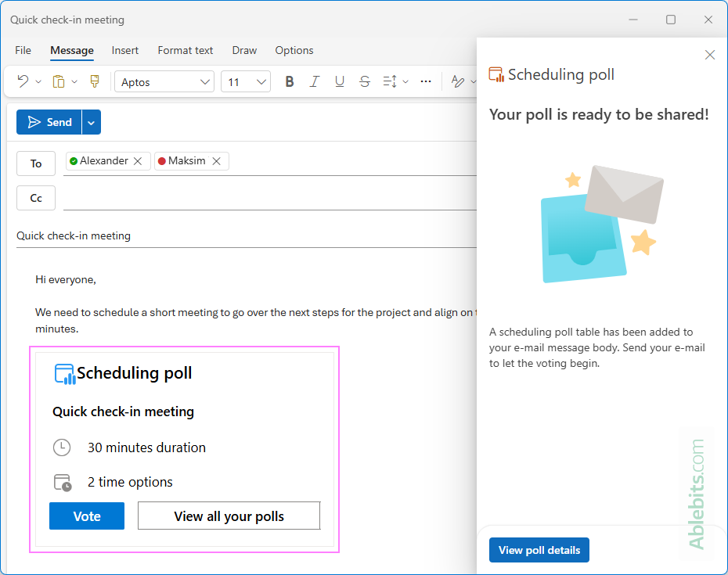The height and width of the screenshot is (575, 728).
Task: Open the Options menu
Action: coord(294,50)
